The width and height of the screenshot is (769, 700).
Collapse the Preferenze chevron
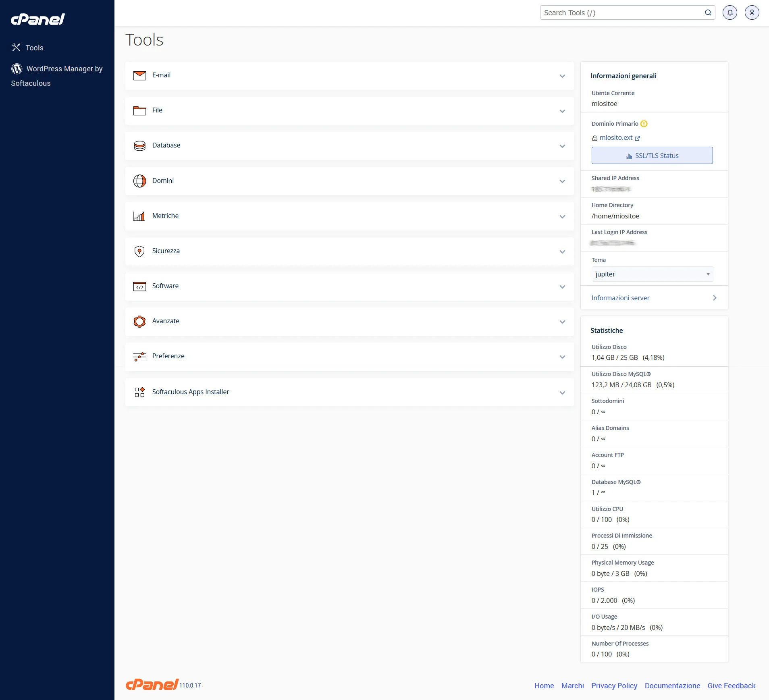pyautogui.click(x=562, y=357)
